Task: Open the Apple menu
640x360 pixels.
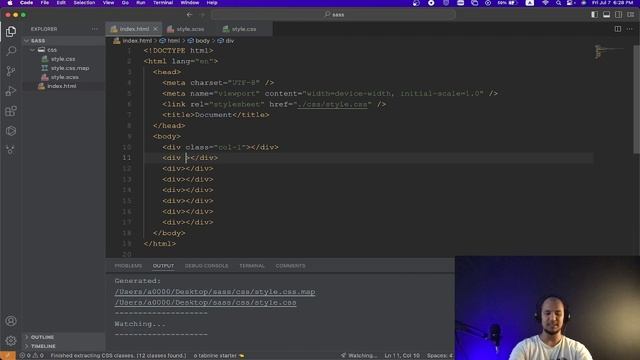Action: [9, 3]
